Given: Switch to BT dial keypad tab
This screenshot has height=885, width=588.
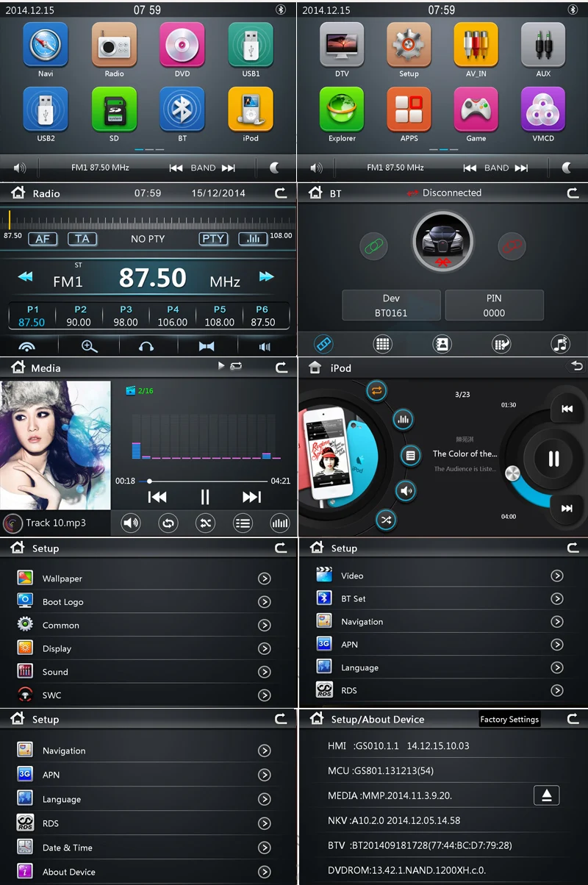Looking at the screenshot, I should click(x=382, y=343).
